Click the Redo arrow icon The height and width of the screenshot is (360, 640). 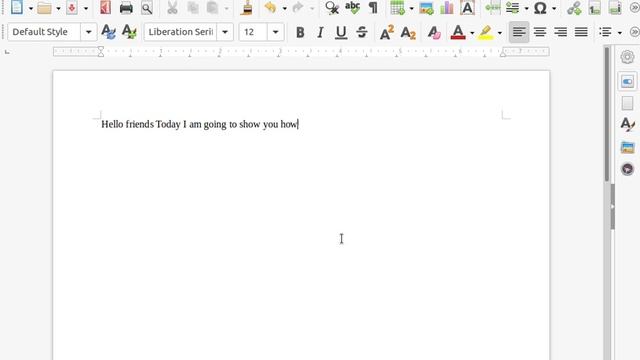298,7
